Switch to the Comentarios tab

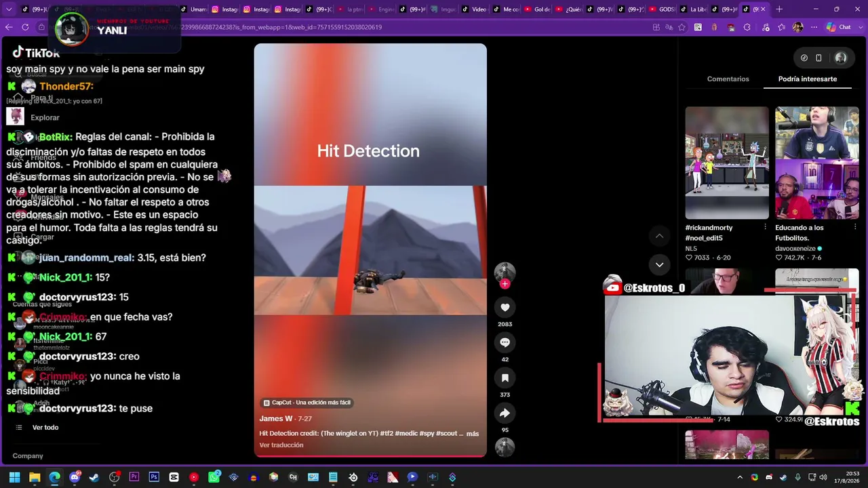pos(728,79)
